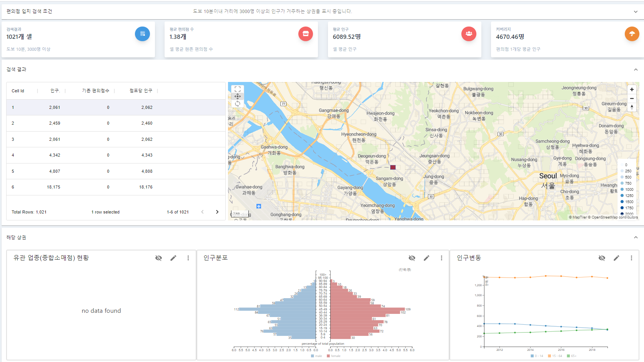The image size is (644, 362).
Task: Click the map rotate refresh tool
Action: [x=238, y=103]
